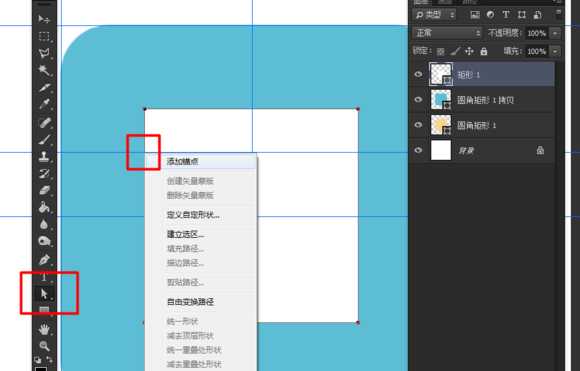Select the 圆角矩形 1 拷贝 layer thumbnail
The height and width of the screenshot is (371, 580).
441,100
